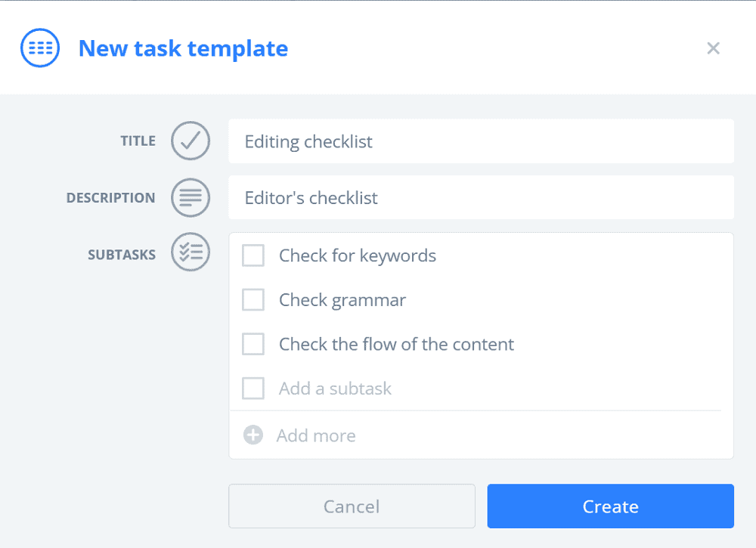The width and height of the screenshot is (756, 548).
Task: Click the Create button
Action: (610, 506)
